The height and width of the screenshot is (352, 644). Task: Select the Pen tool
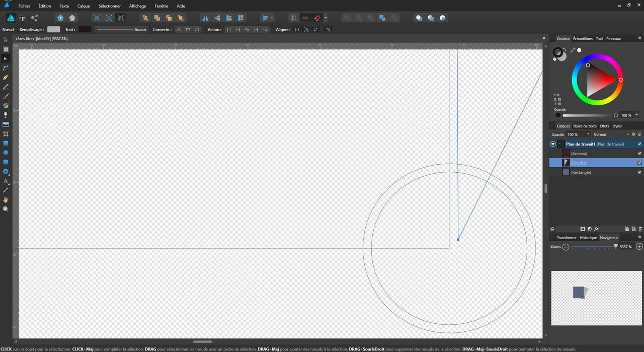click(x=6, y=78)
